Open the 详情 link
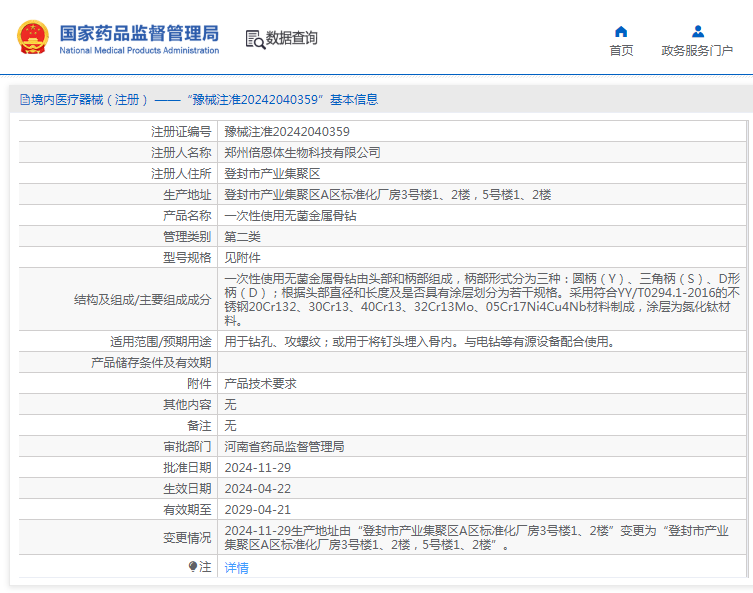 point(236,567)
